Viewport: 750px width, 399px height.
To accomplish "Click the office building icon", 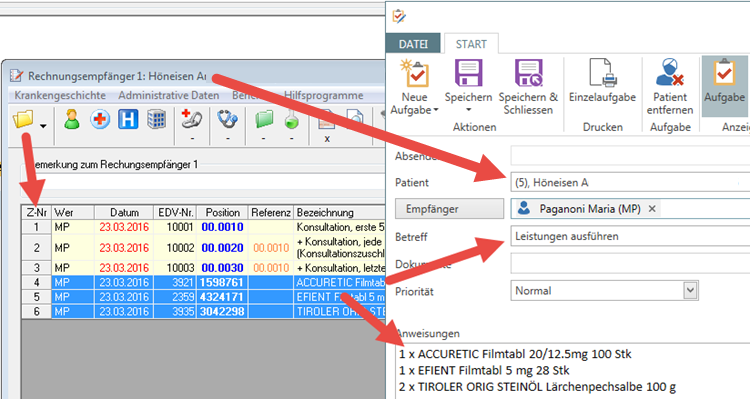I will pyautogui.click(x=156, y=119).
